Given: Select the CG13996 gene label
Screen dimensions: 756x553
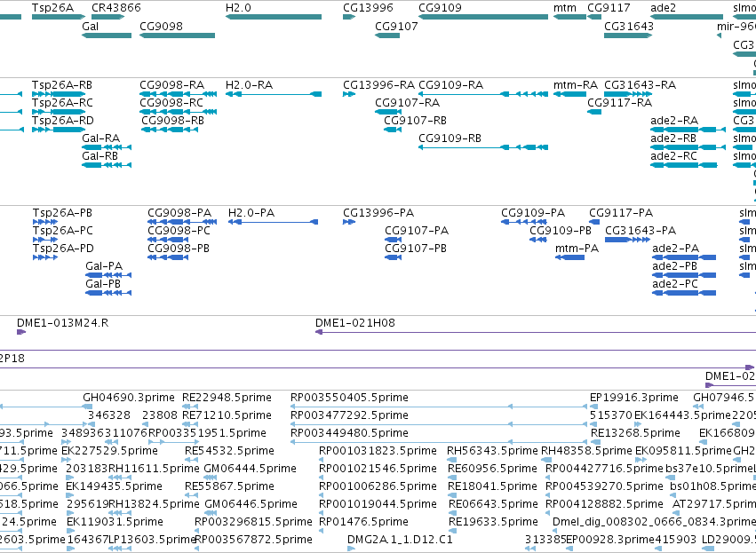Looking at the screenshot, I should coord(368,8).
